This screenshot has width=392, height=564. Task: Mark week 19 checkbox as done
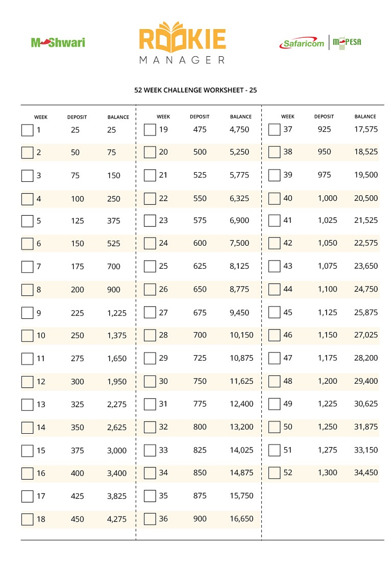tap(150, 130)
